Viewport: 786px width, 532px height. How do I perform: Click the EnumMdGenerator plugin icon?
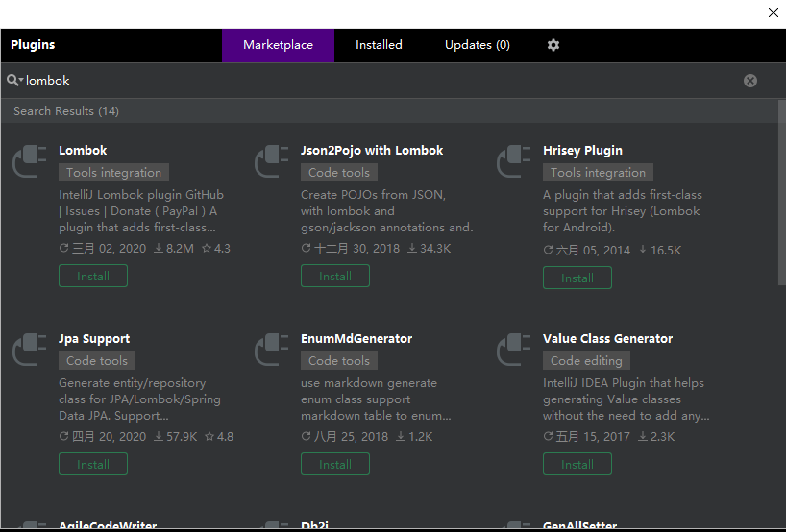(x=271, y=350)
